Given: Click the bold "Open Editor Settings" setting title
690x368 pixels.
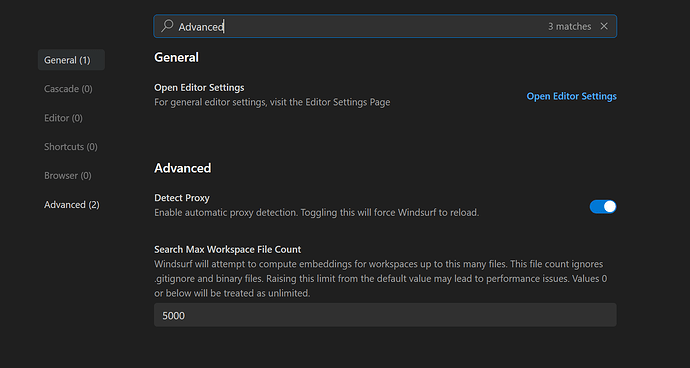Looking at the screenshot, I should pyautogui.click(x=199, y=88).
